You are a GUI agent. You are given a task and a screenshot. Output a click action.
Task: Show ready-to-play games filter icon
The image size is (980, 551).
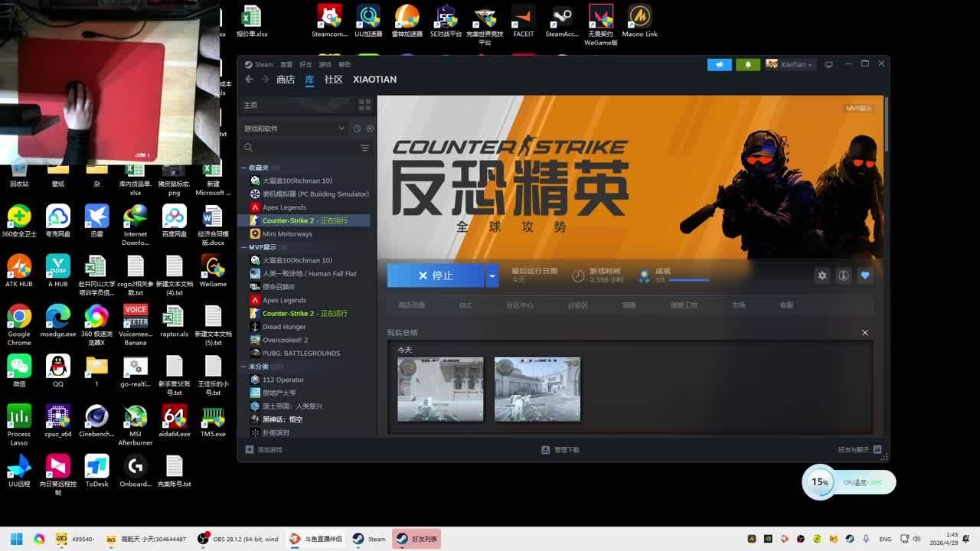[370, 129]
